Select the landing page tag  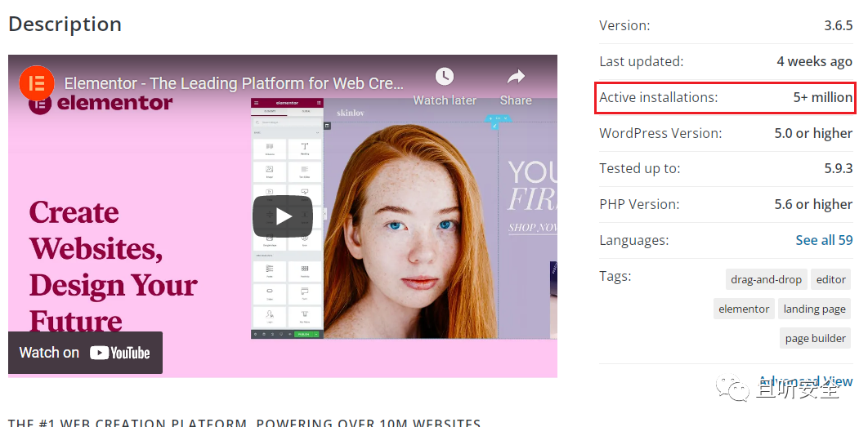814,309
